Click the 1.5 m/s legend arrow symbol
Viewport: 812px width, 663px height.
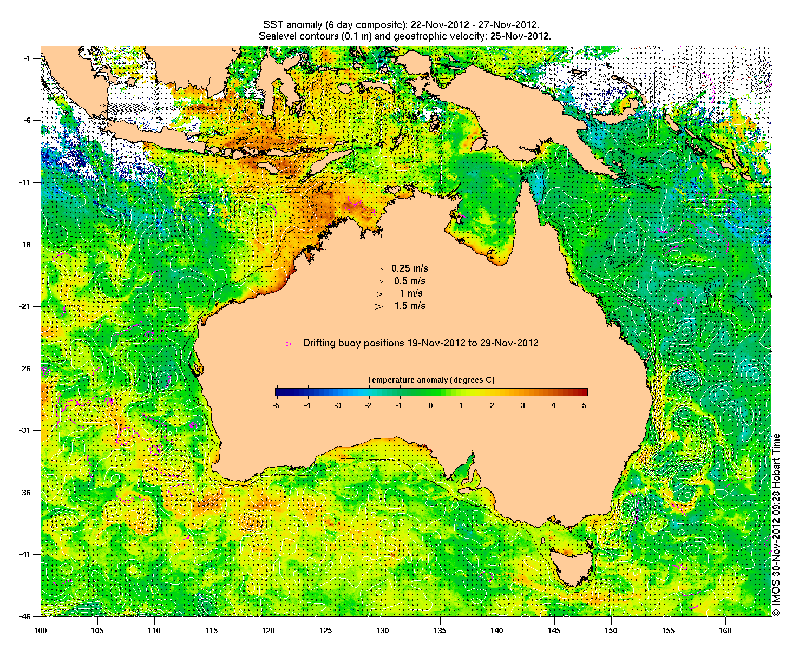(x=378, y=306)
